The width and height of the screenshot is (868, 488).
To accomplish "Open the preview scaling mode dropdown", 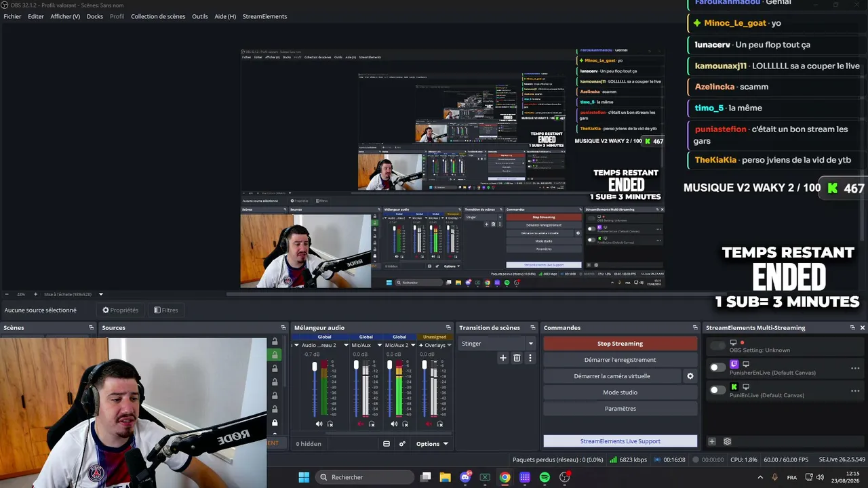I will tap(101, 294).
